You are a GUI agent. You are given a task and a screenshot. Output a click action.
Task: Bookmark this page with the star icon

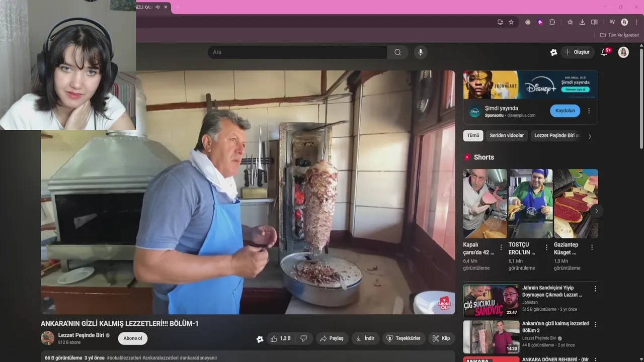pos(511,22)
